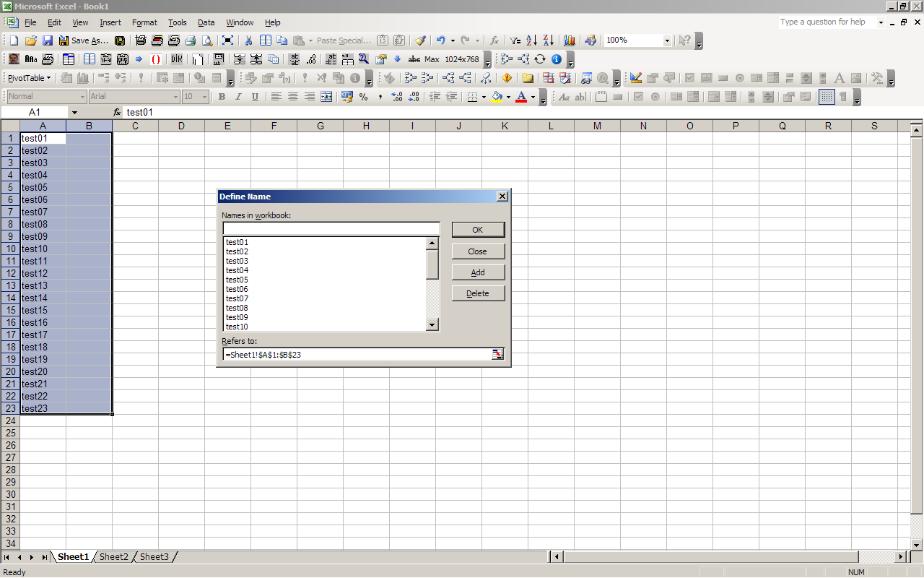Toggle design mode ruler-pencil icon
Screen dimensions: 924x578
coord(635,78)
